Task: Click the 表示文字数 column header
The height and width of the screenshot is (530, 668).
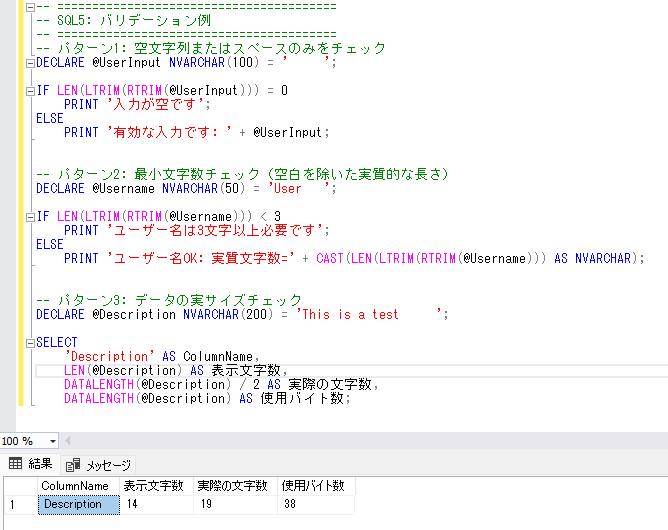Action: point(153,486)
